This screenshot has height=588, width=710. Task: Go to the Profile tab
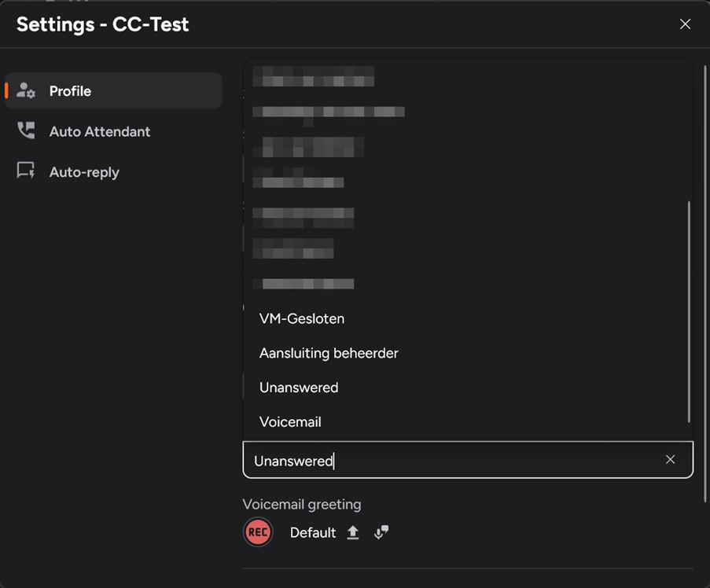point(70,91)
